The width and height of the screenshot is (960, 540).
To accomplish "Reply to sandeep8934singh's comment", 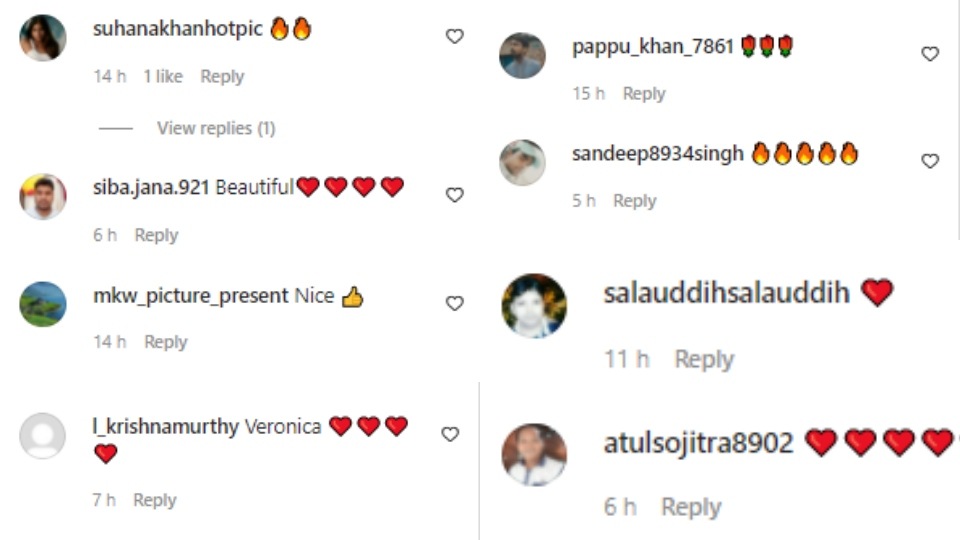I will point(635,201).
